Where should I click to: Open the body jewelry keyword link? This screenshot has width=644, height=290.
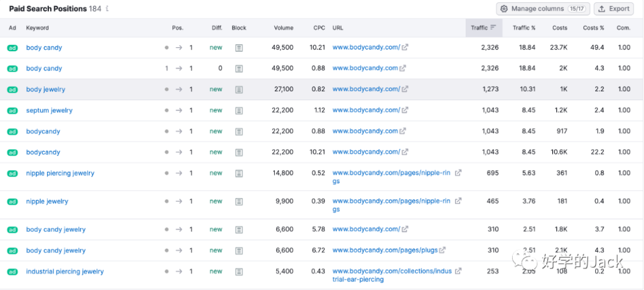point(45,89)
